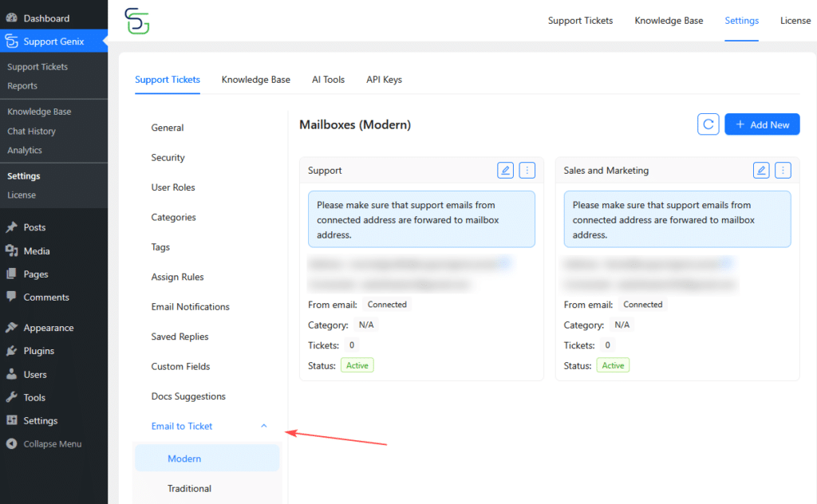Open the Media library from sidebar

(x=37, y=250)
